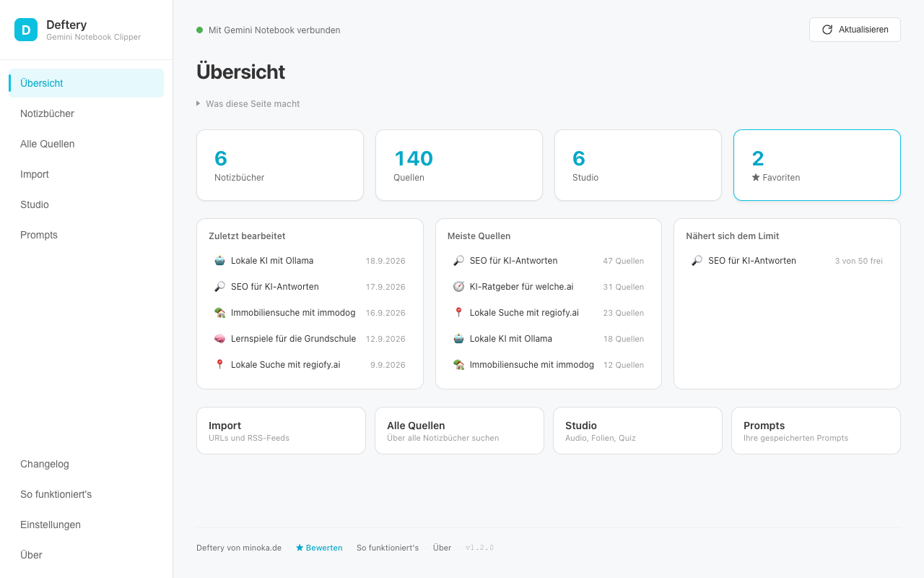Image resolution: width=924 pixels, height=578 pixels.
Task: Open the Studio shortcut card for Audio, Folien, Quiz
Action: 637,431
